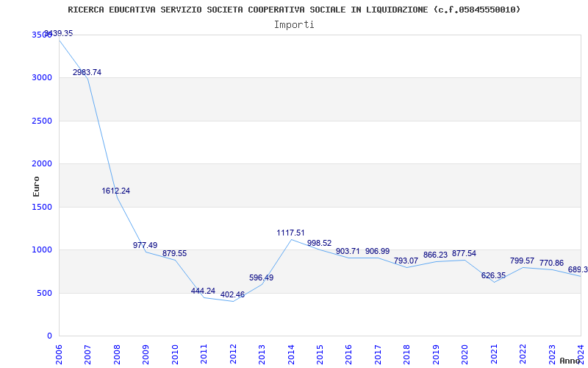Click the chart title with c.f.05845550010
The width and height of the screenshot is (588, 368).
tap(295, 10)
